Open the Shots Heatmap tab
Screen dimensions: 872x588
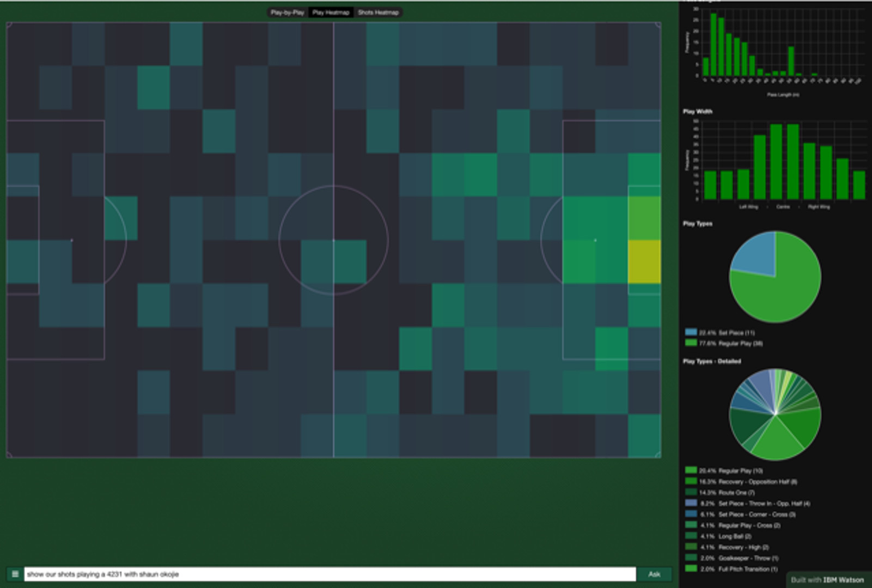pos(378,13)
